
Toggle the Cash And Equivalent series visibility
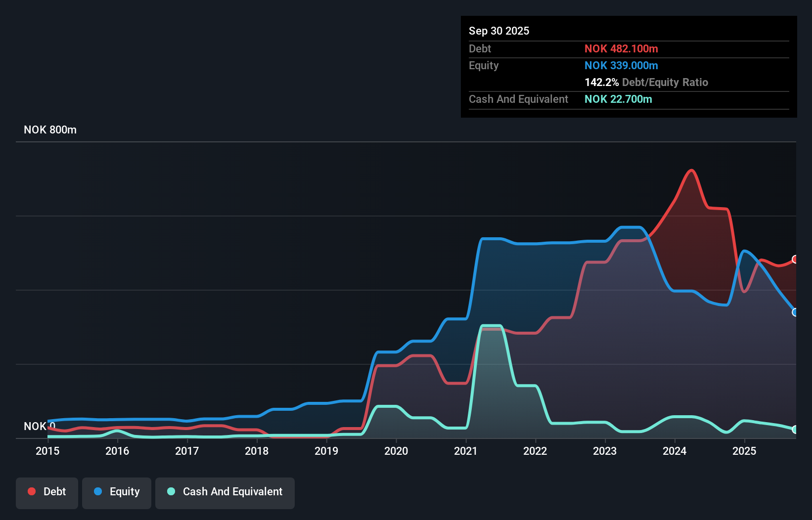point(225,492)
